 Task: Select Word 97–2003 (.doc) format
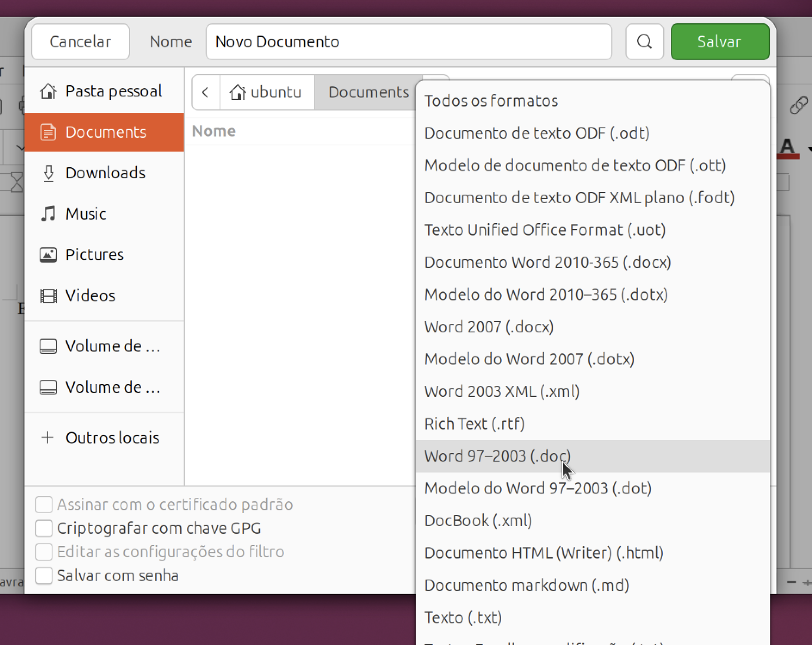pyautogui.click(x=592, y=456)
